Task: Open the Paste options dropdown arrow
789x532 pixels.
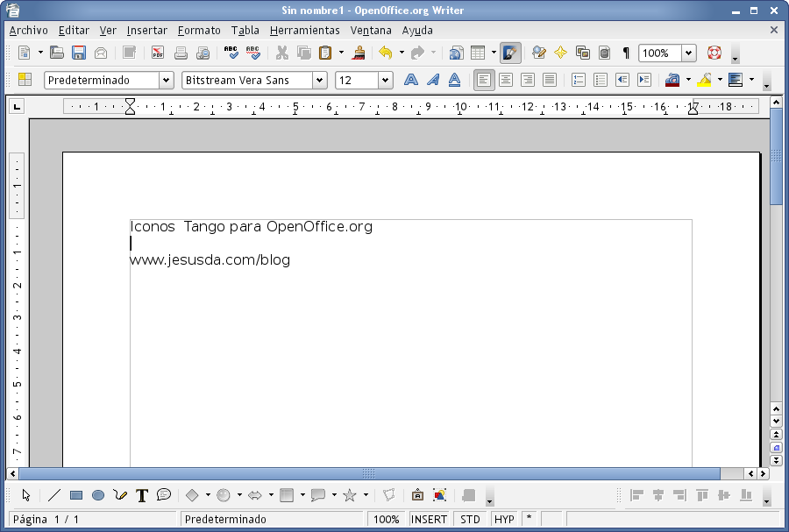Action: point(341,53)
